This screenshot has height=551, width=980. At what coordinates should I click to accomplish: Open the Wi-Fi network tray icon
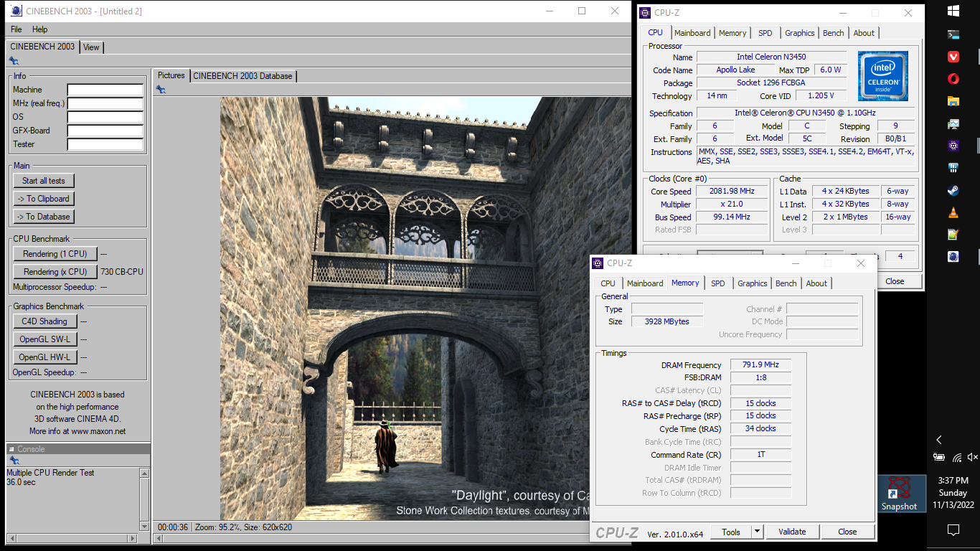pos(957,456)
